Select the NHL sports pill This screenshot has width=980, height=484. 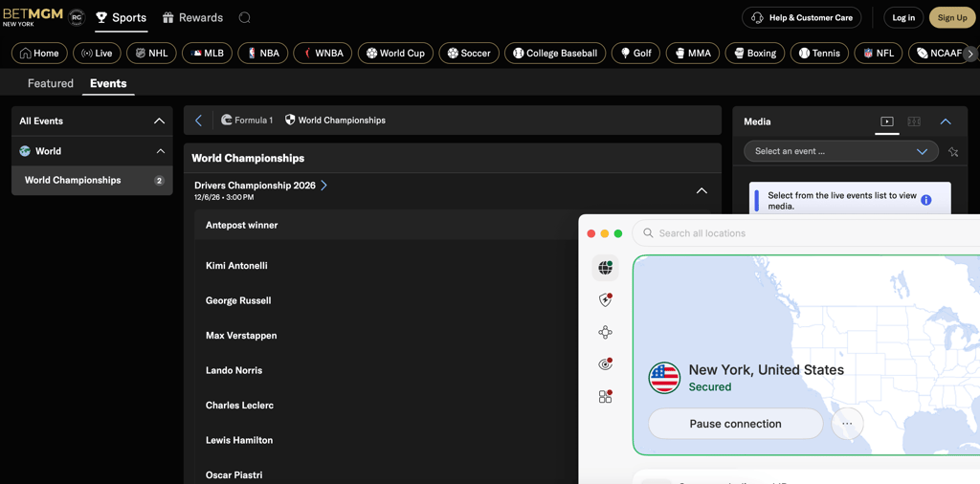151,53
